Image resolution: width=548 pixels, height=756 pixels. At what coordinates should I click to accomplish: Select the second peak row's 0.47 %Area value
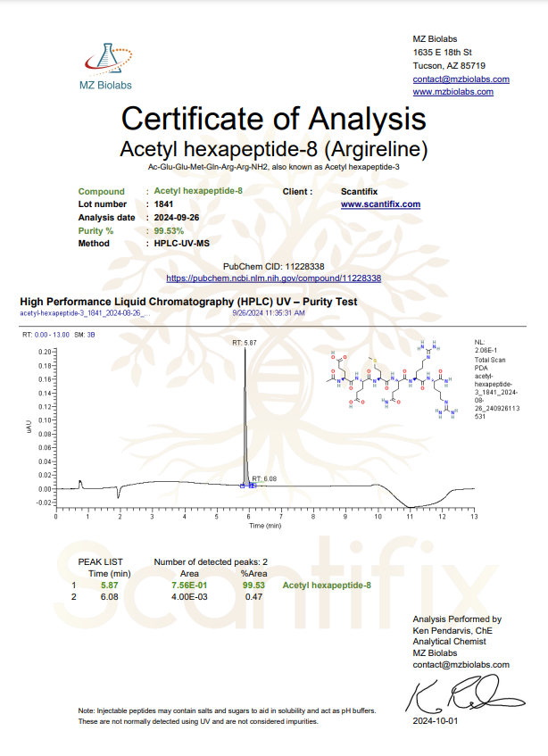coord(253,597)
